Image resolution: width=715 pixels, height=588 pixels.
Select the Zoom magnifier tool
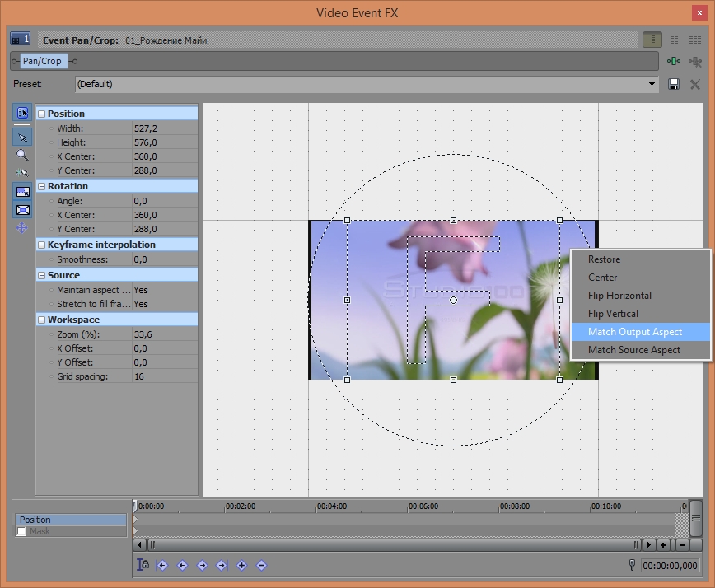click(22, 155)
